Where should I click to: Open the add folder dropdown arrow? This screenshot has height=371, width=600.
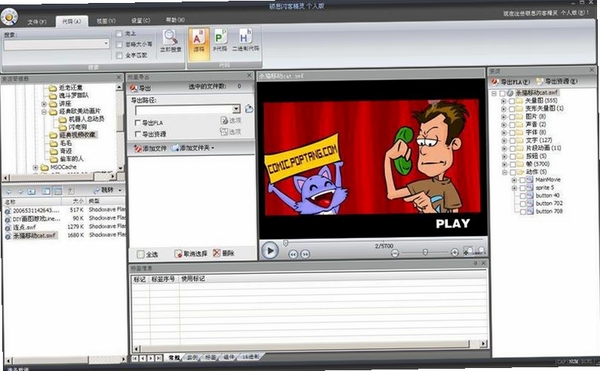213,148
